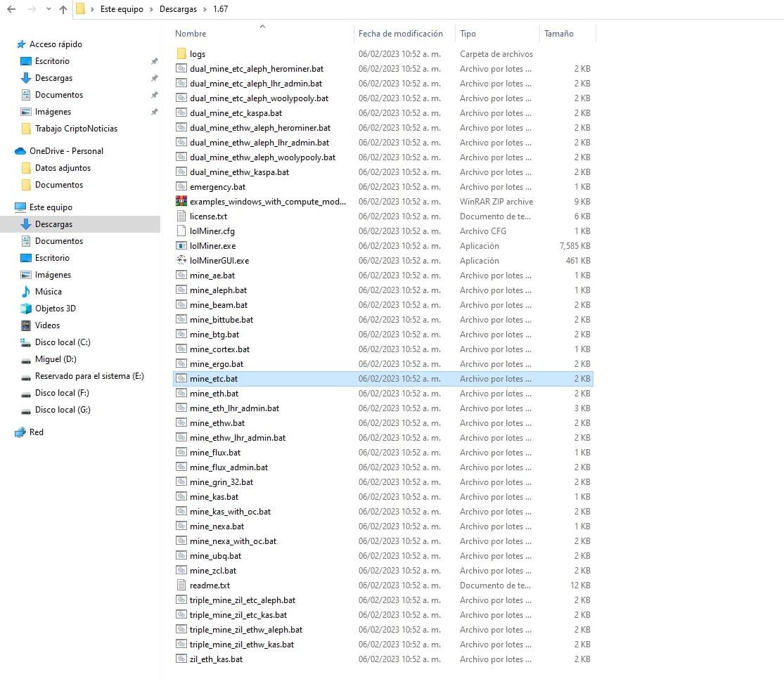Open Miguel (D:) drive
The width and height of the screenshot is (784, 679).
point(56,359)
